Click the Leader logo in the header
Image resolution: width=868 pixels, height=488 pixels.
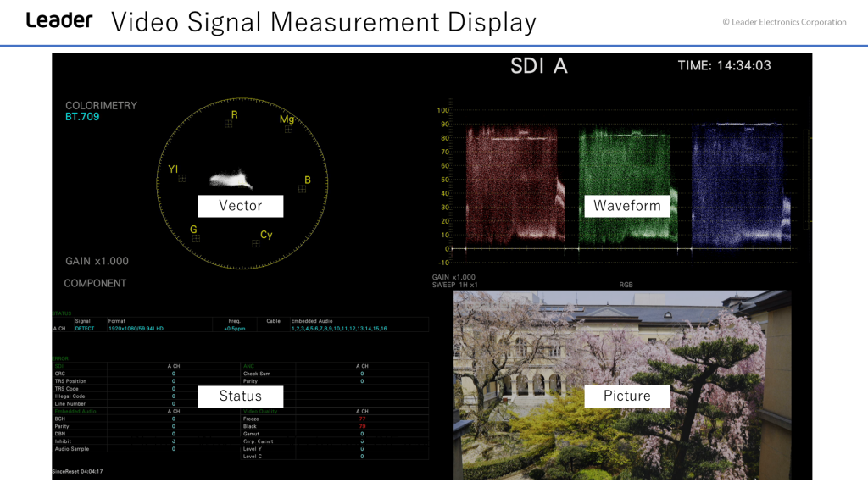59,20
